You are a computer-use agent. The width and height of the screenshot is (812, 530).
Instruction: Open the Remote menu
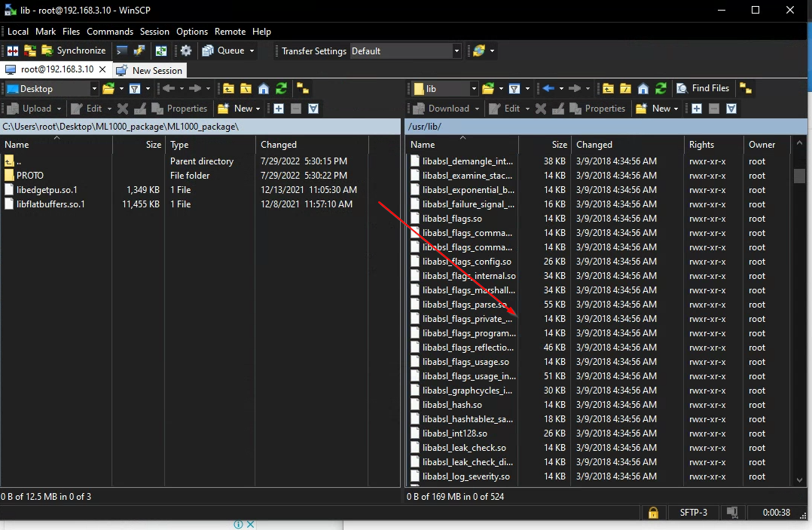(230, 32)
